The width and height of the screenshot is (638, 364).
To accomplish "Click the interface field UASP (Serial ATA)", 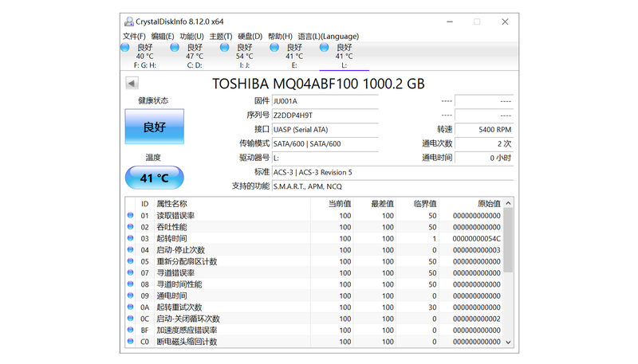I will click(325, 129).
